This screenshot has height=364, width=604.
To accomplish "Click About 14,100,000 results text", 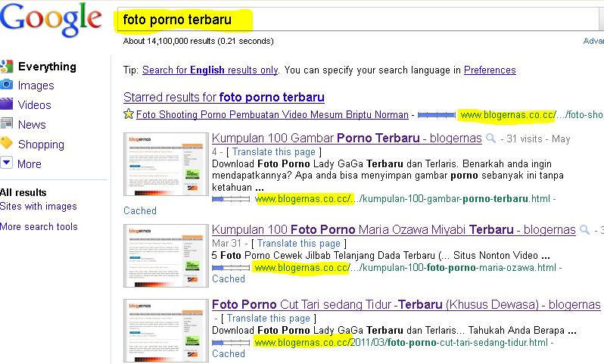I will point(198,41).
